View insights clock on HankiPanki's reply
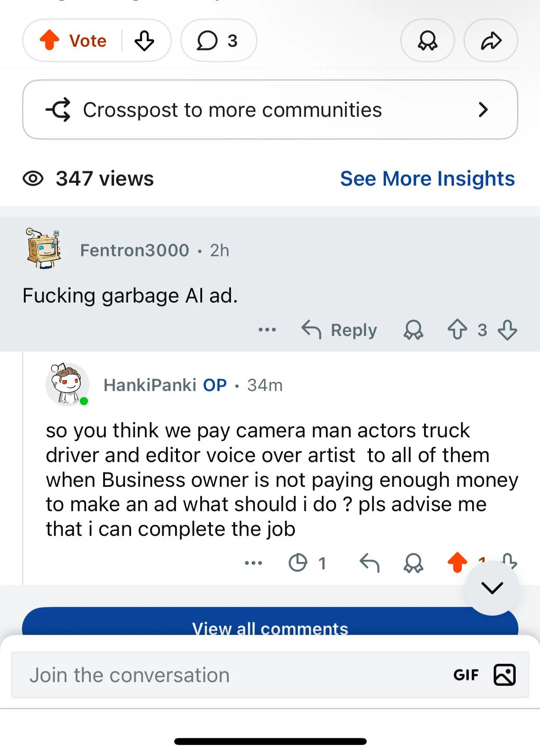Screen dimensions: 540x756 (x=298, y=563)
